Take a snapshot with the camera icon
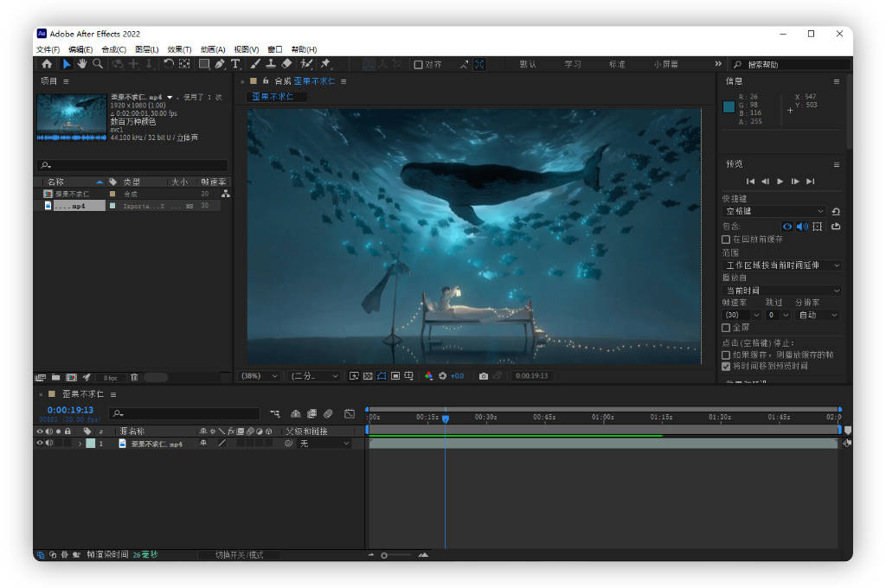Viewport: 886px width, 588px height. pos(483,375)
